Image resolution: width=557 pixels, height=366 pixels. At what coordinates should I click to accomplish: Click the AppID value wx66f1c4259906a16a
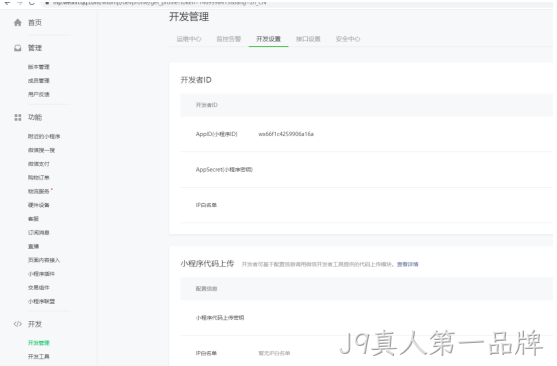coord(286,134)
